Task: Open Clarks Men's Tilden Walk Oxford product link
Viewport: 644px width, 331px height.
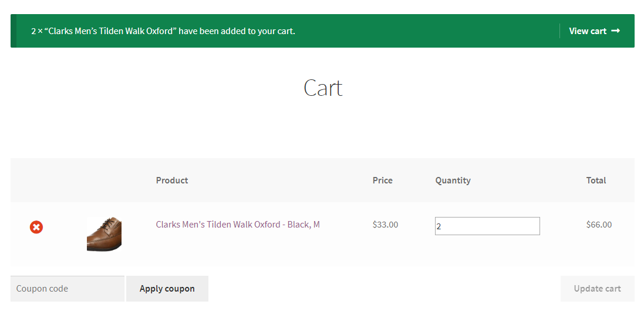Action: (x=238, y=225)
